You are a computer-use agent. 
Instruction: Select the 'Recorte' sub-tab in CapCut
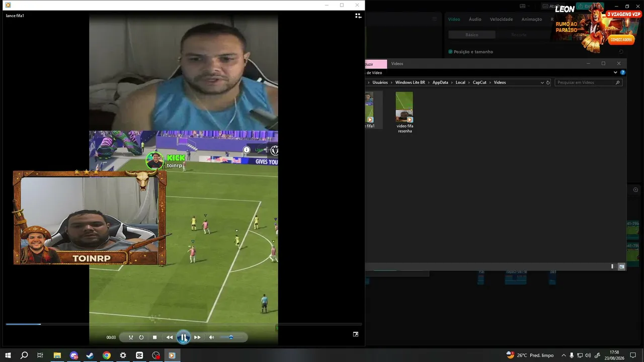tap(519, 35)
